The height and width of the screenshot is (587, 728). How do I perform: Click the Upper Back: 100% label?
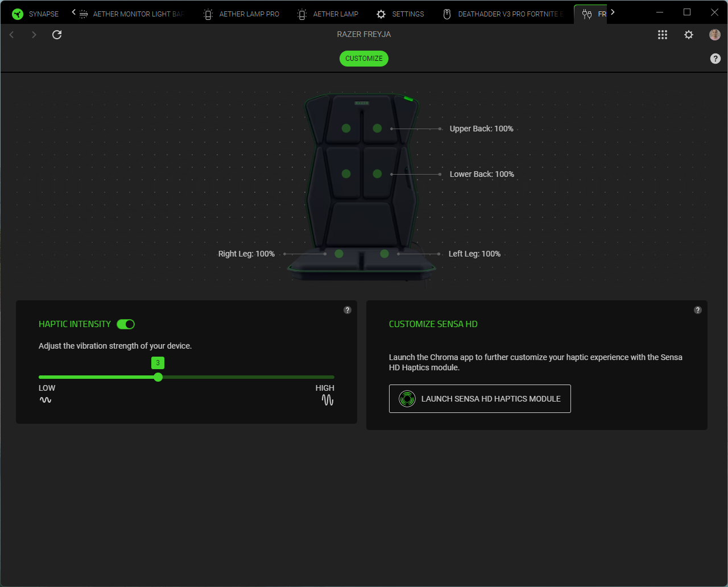(482, 129)
